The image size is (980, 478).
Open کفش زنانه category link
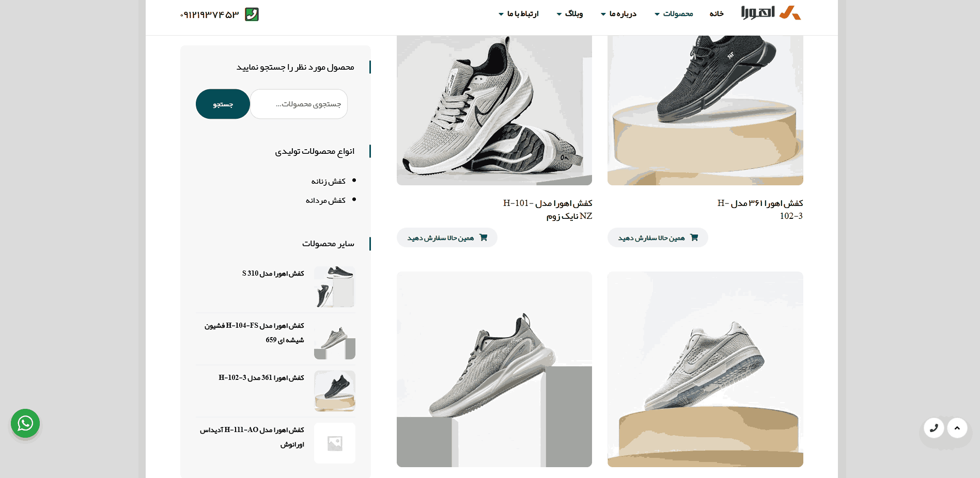328,181
